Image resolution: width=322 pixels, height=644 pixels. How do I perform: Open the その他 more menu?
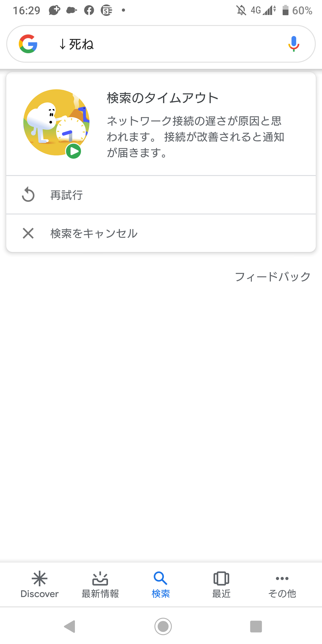(x=282, y=585)
